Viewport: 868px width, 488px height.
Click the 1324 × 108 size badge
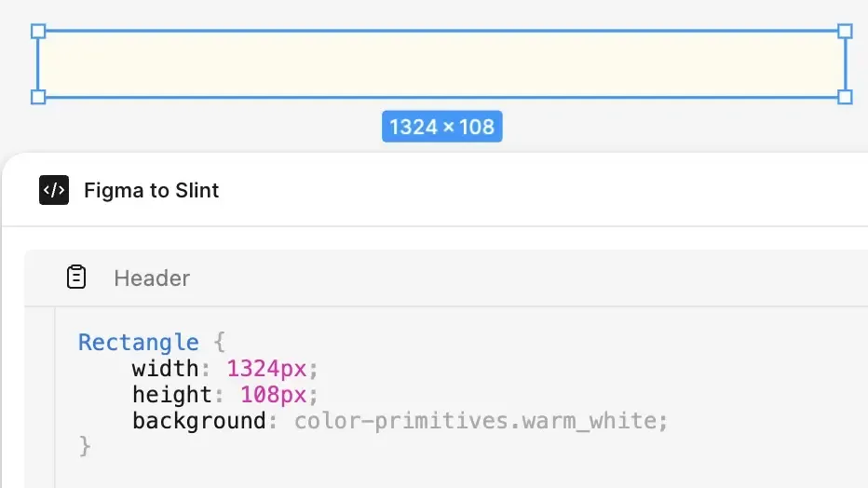point(441,127)
